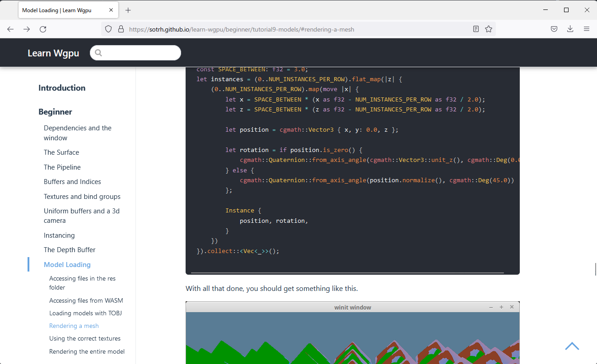Jump to Loading models with TOBJ
This screenshot has height=364, width=597.
[x=85, y=313]
